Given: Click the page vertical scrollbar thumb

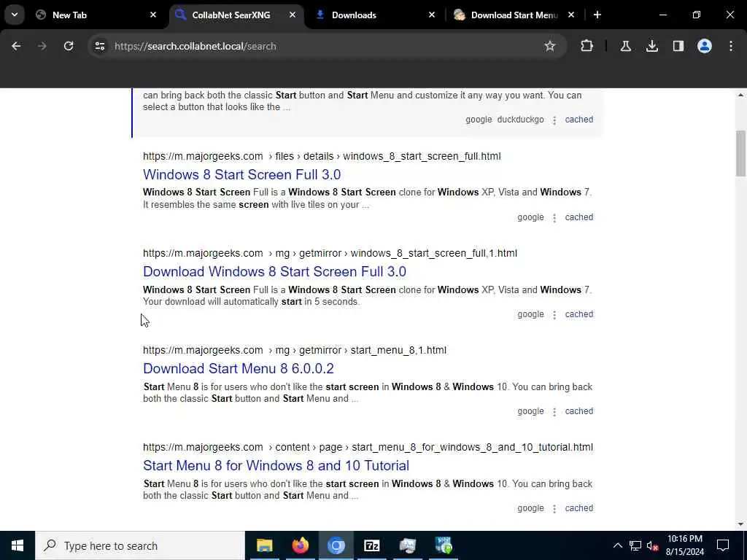Looking at the screenshot, I should pos(740,153).
